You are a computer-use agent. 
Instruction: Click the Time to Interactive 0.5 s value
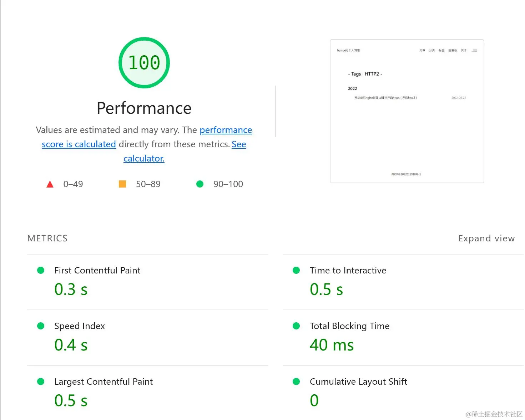(x=326, y=289)
